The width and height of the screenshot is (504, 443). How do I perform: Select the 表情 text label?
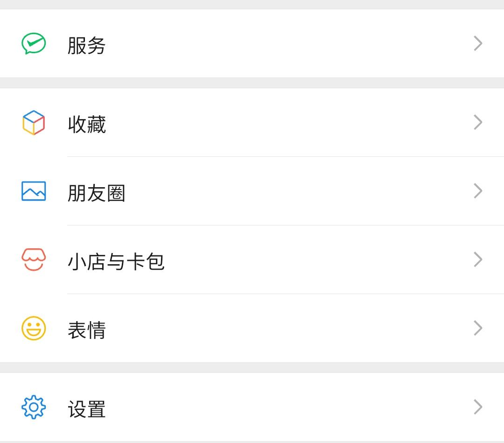click(87, 330)
